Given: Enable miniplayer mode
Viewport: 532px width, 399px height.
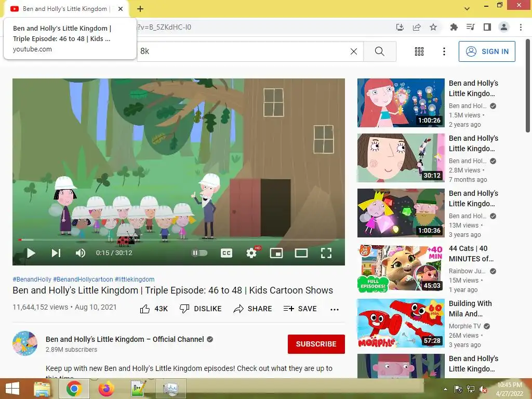Looking at the screenshot, I should (276, 253).
